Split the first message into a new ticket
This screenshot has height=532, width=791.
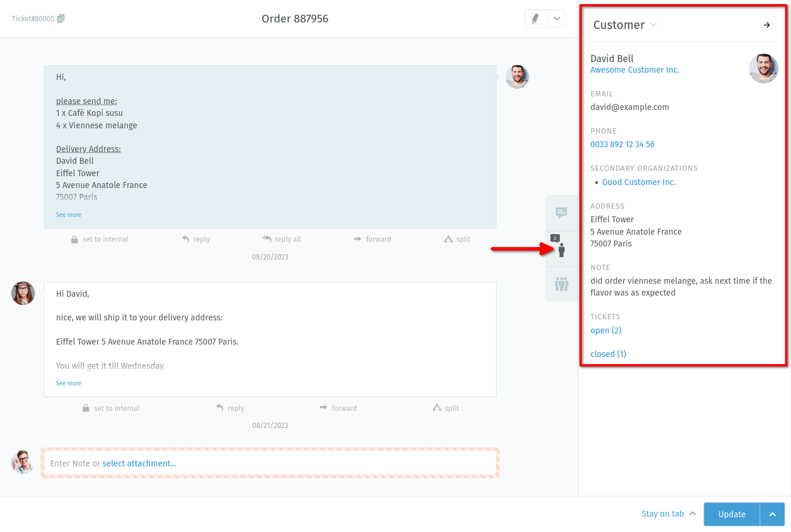pos(457,239)
